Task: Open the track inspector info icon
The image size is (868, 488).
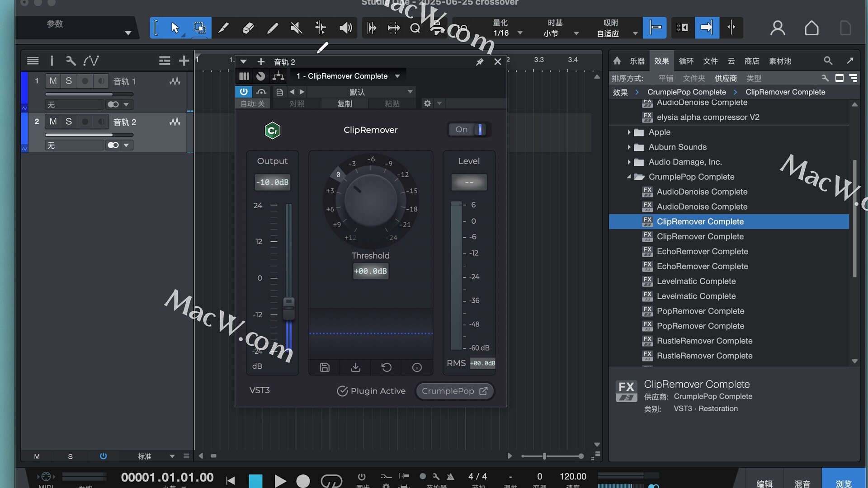Action: 52,61
